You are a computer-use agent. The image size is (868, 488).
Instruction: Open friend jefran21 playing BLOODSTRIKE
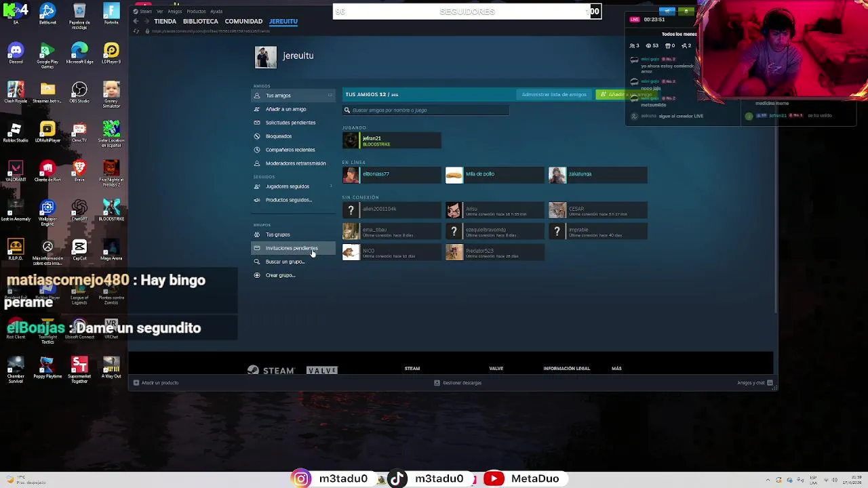pos(392,140)
